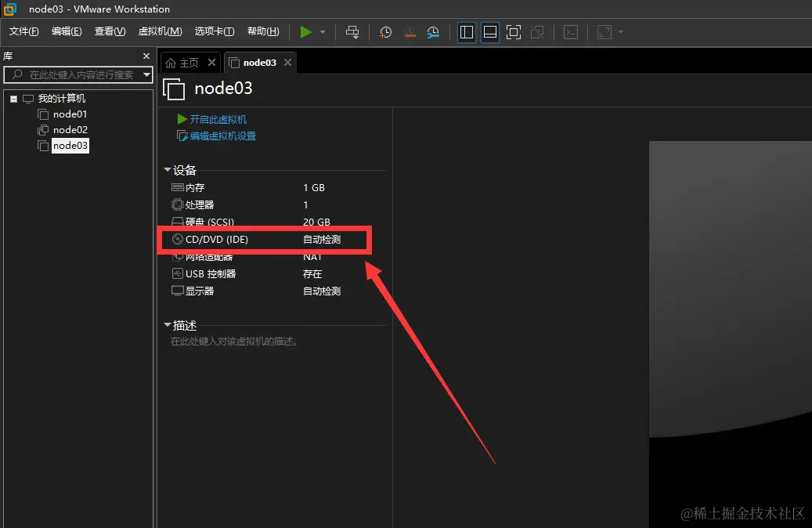Click the large node03 VM heading icon

174,89
